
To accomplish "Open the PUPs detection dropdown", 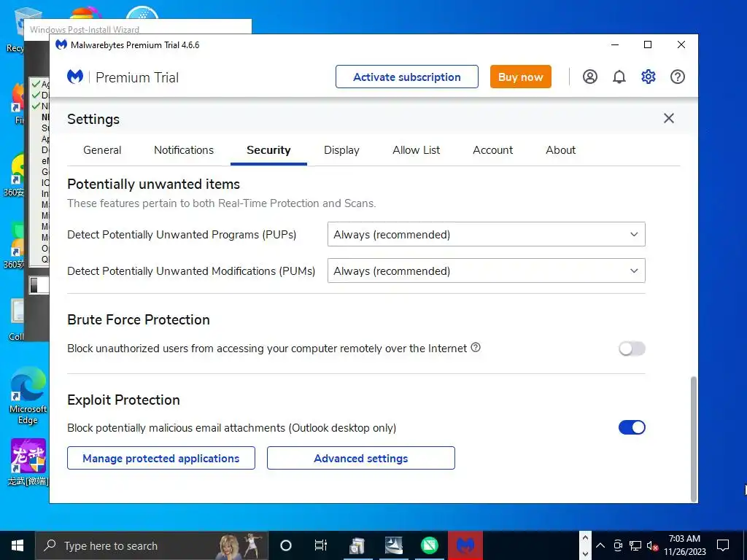I will coord(486,234).
